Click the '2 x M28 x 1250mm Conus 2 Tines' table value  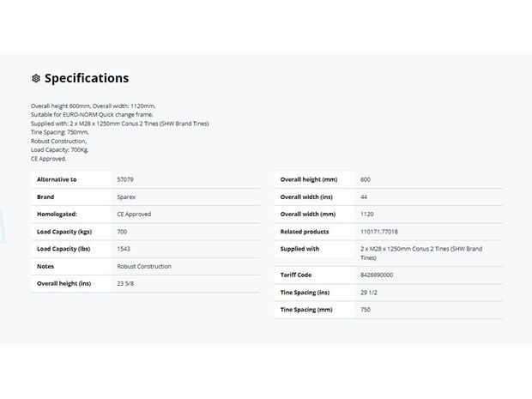421,253
